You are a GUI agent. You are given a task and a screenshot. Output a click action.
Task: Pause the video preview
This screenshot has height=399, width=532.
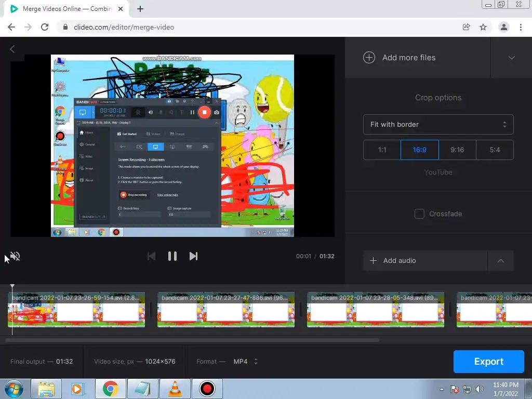tap(172, 256)
